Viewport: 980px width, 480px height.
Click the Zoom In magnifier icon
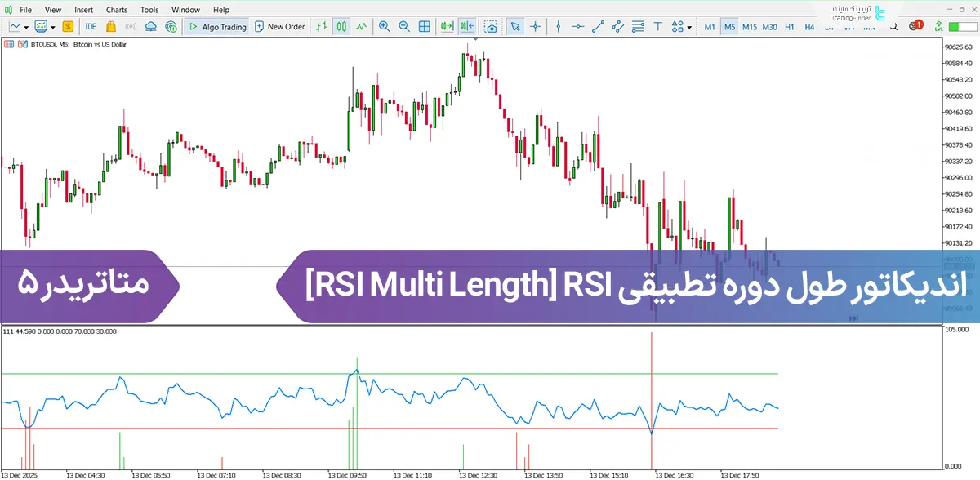pyautogui.click(x=384, y=26)
